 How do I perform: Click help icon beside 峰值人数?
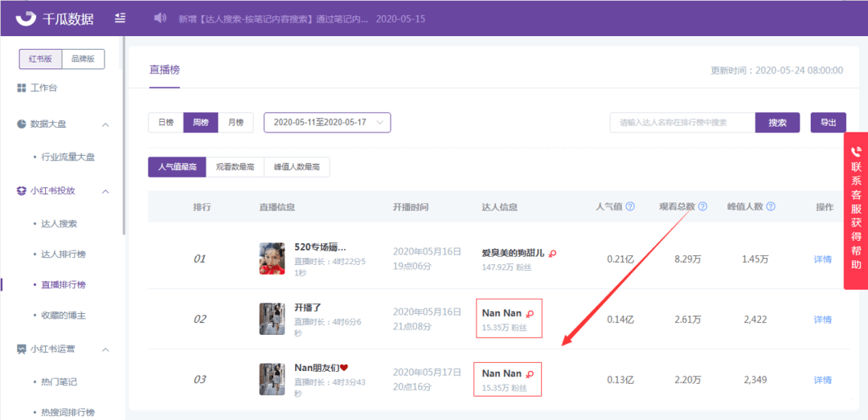(771, 207)
